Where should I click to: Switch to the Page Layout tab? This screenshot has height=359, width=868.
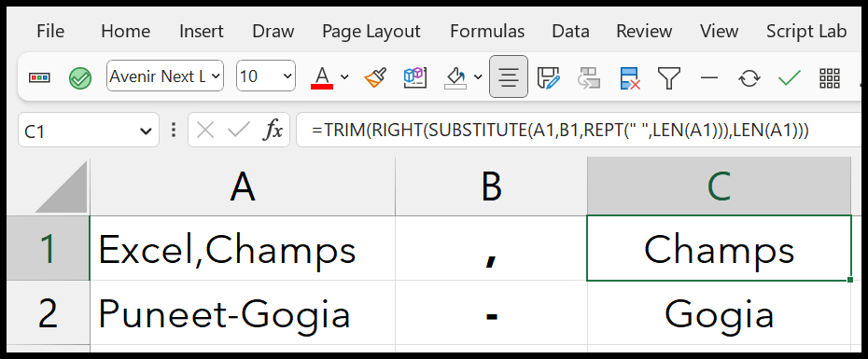371,32
